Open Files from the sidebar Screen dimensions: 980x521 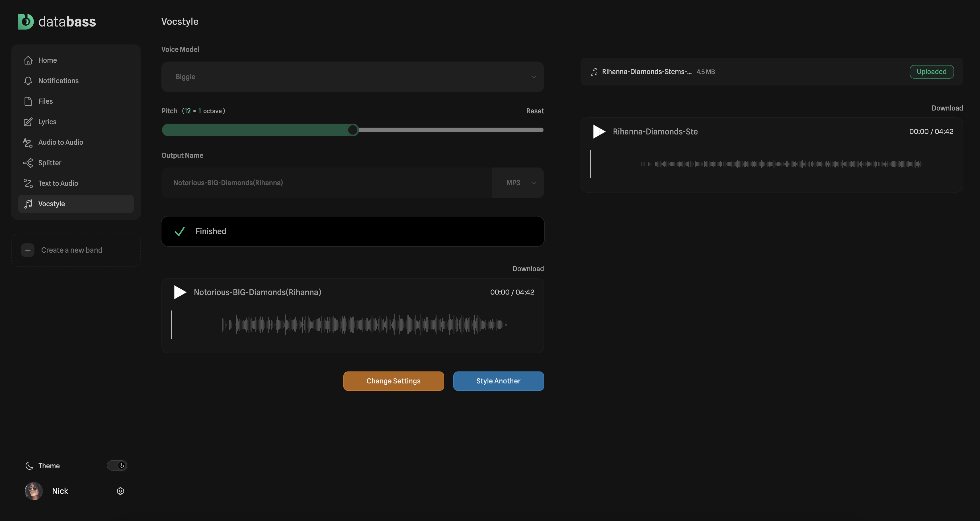tap(76, 101)
